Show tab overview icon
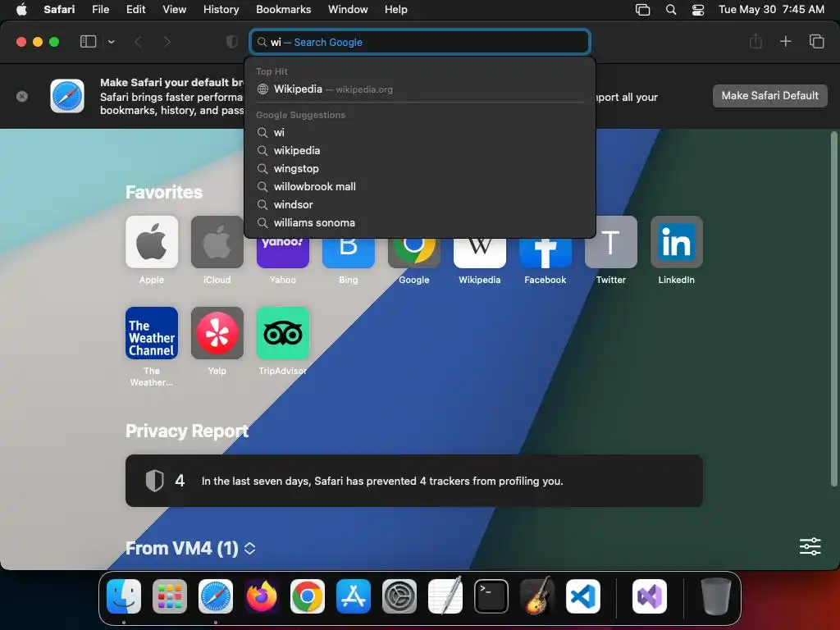This screenshot has width=840, height=630. [816, 41]
